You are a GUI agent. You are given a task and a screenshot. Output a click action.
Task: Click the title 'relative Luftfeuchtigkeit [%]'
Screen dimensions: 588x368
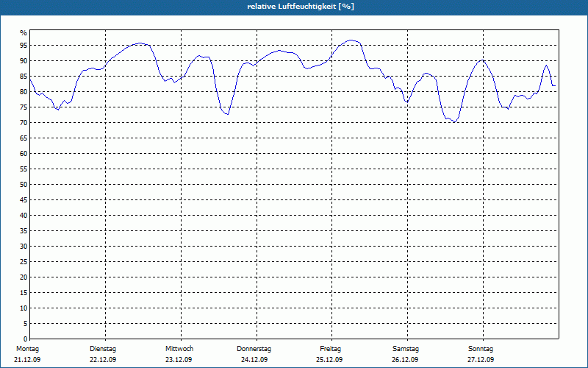pyautogui.click(x=301, y=7)
